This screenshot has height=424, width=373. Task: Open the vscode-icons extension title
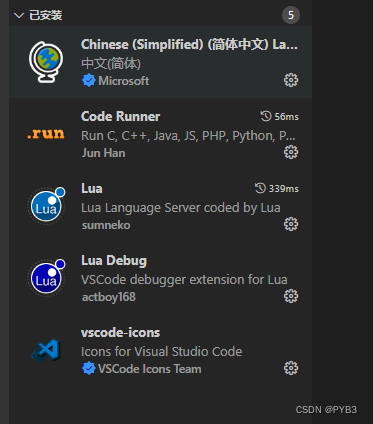click(x=120, y=333)
